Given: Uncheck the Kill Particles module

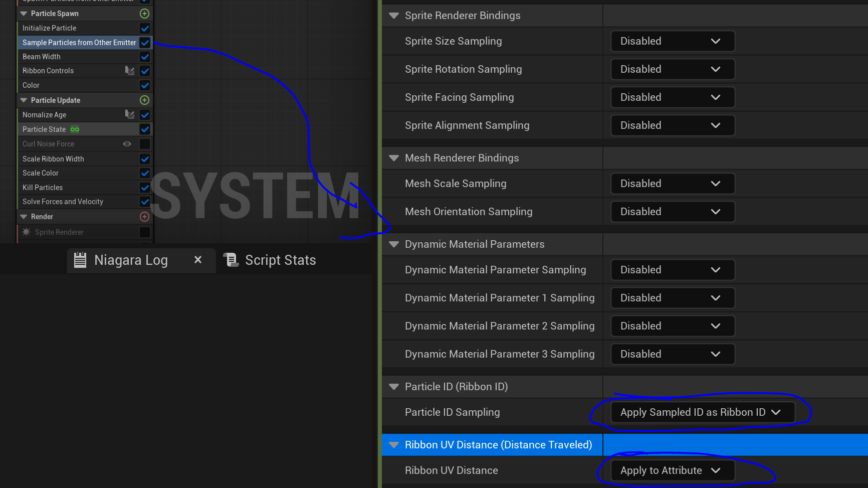Looking at the screenshot, I should [145, 188].
